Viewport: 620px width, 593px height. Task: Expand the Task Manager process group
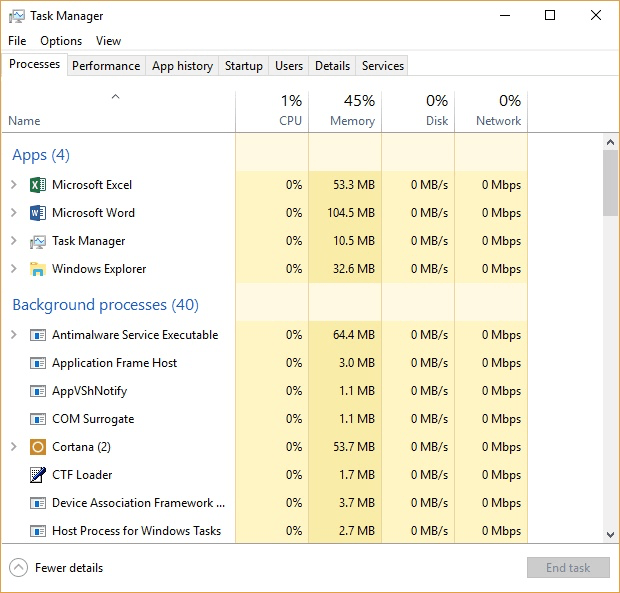(13, 241)
